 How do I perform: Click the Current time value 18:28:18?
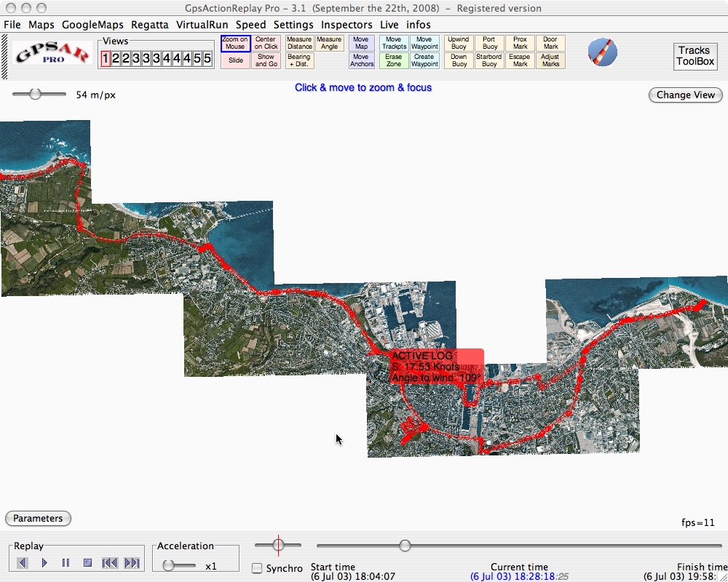click(519, 576)
